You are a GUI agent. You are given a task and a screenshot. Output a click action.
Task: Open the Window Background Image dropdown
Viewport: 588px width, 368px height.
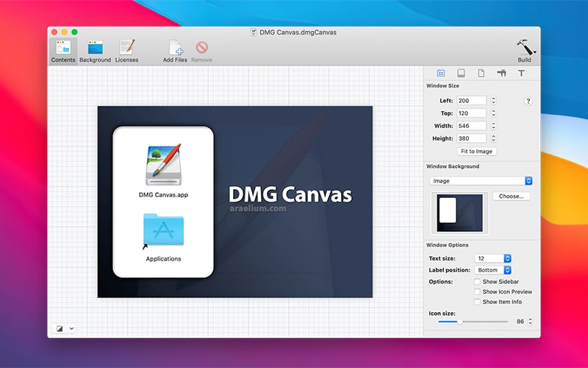(481, 181)
